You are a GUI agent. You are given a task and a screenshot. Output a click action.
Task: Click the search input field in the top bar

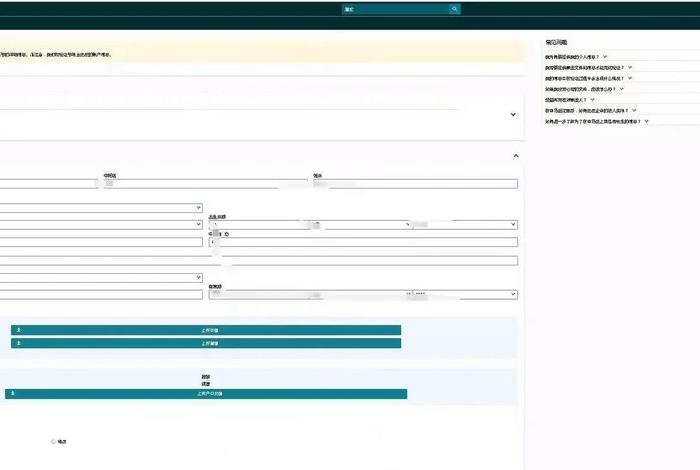click(x=393, y=9)
